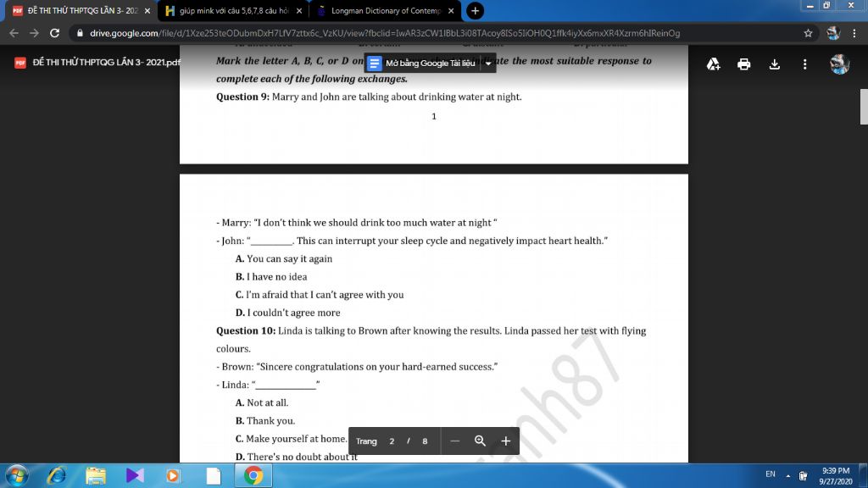
Task: Close the ĐỀ THI THỬ THPTQG tab
Action: click(x=147, y=11)
